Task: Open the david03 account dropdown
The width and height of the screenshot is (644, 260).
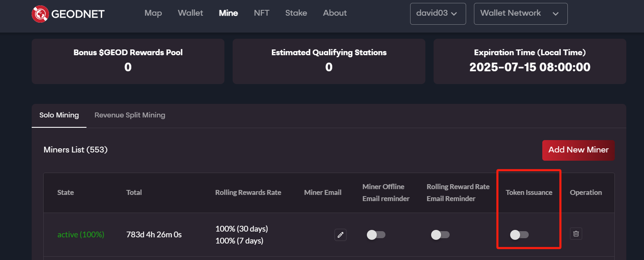Action: 438,14
